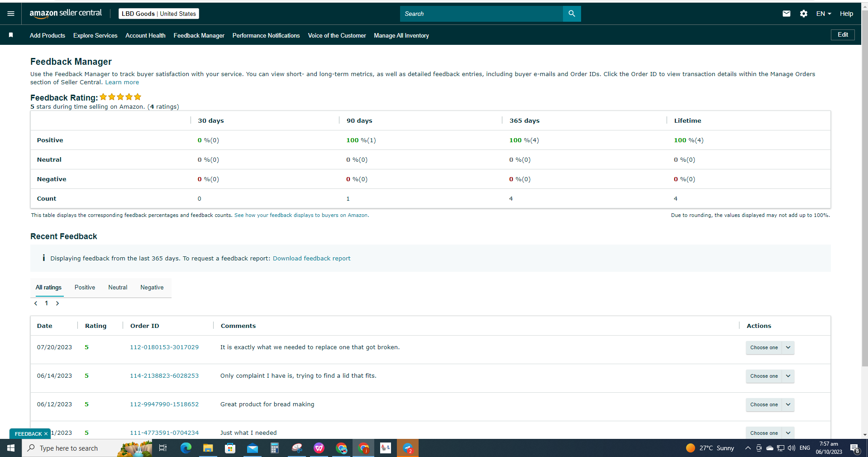Expand the EN language dropdown
Image resolution: width=868 pixels, height=457 pixels.
[824, 14]
